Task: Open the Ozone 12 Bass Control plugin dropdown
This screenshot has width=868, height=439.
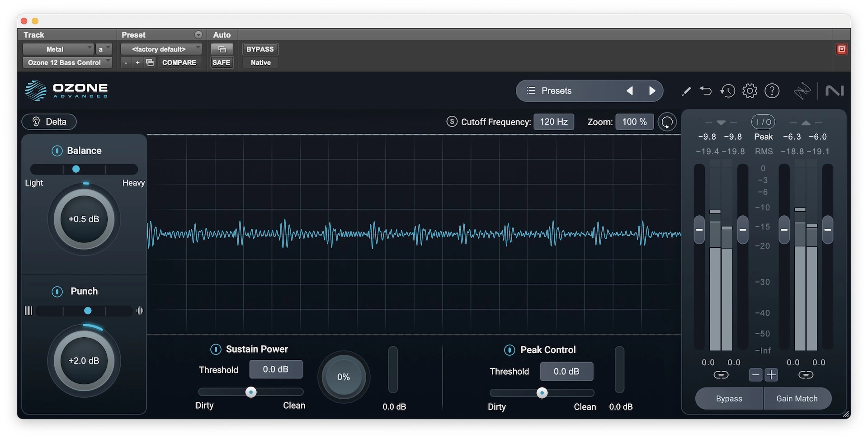Action: [67, 62]
